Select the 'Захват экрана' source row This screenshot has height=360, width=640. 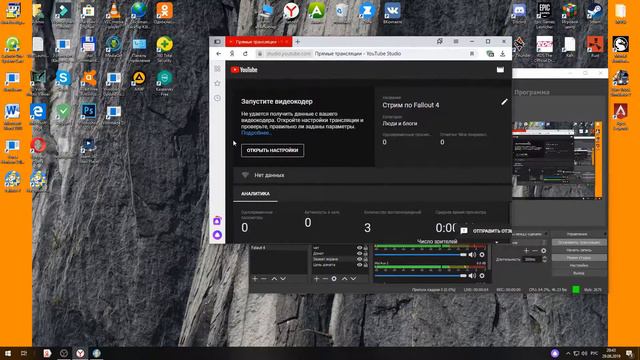tap(340, 259)
